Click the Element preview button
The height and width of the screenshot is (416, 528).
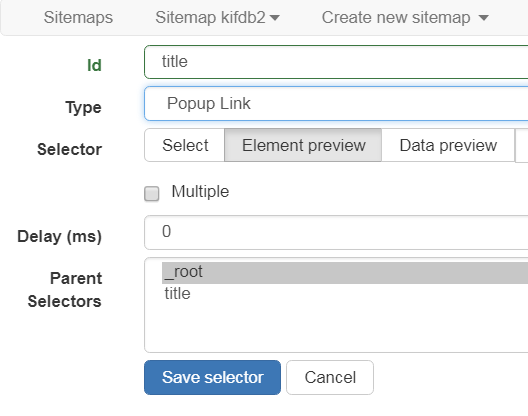[303, 145]
